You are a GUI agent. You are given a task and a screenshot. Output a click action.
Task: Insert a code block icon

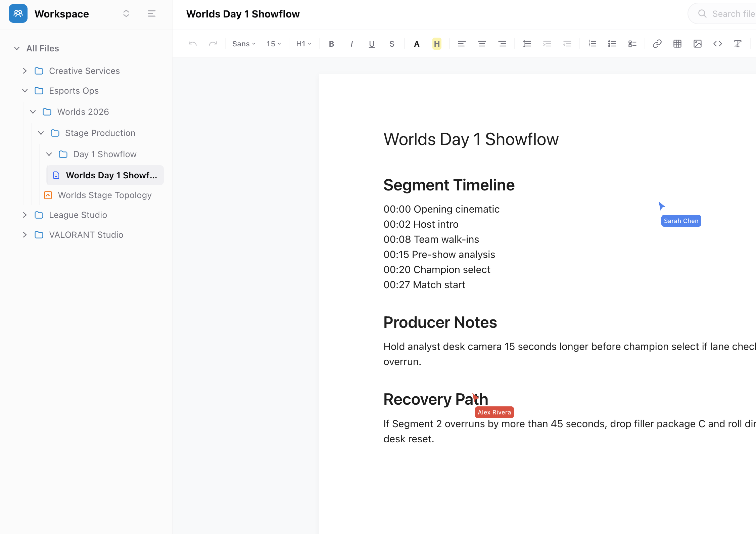click(x=717, y=44)
